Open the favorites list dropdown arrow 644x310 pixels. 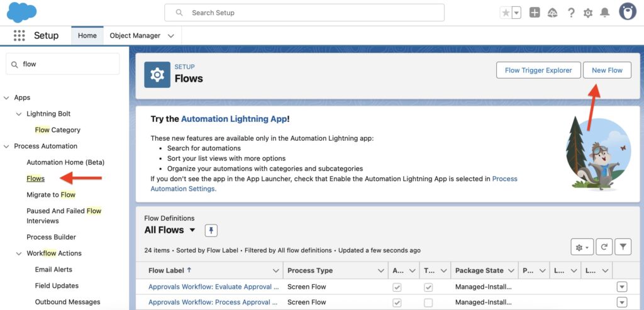[x=517, y=13]
